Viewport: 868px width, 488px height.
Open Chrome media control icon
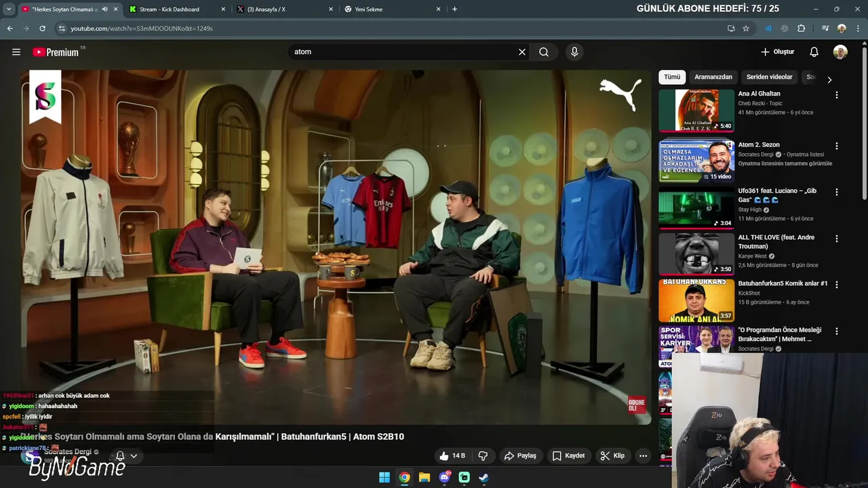pyautogui.click(x=825, y=28)
